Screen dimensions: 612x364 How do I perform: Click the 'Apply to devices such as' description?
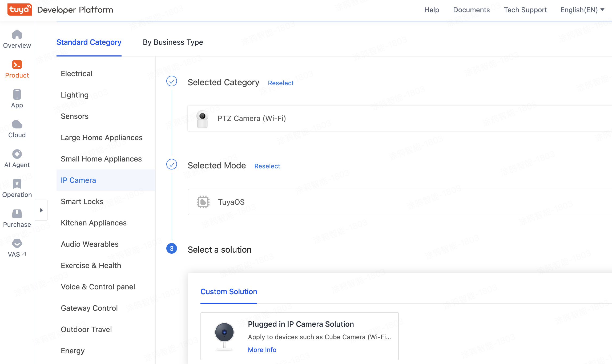(x=319, y=337)
